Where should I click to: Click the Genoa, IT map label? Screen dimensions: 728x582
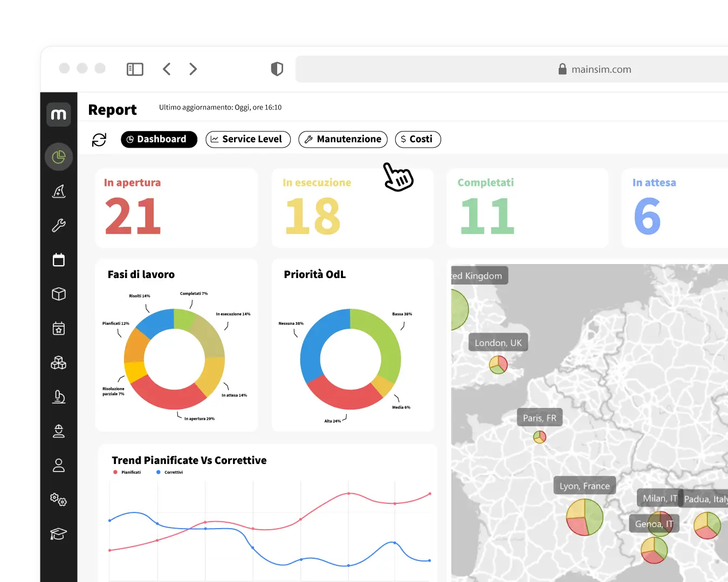(654, 524)
